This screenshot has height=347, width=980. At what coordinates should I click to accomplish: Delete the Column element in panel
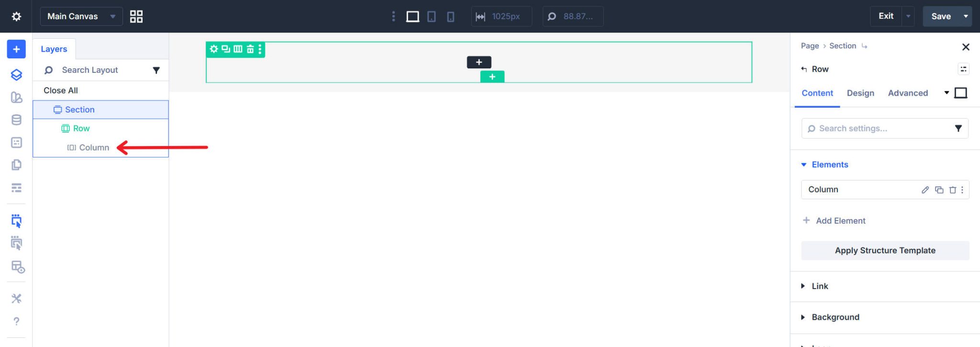click(953, 190)
